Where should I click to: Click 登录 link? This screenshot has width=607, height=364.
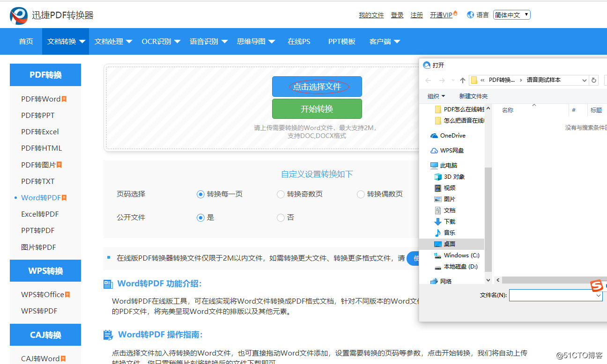click(397, 15)
